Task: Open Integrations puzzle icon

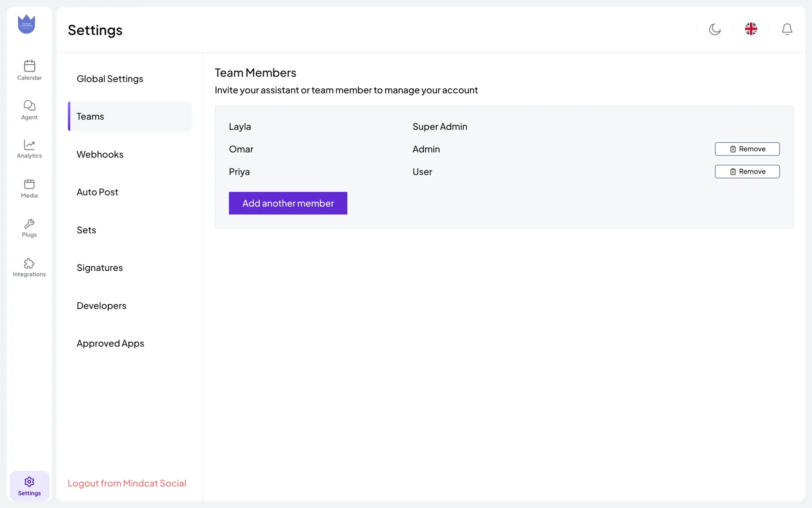Action: pos(29,268)
